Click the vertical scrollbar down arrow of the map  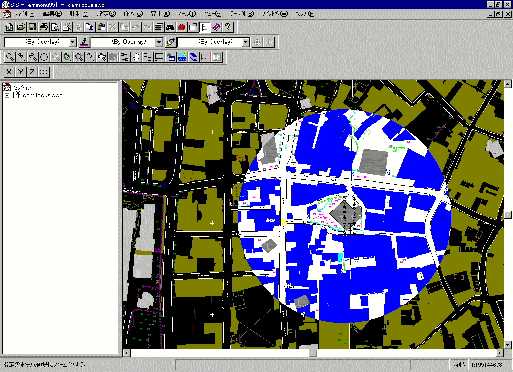[508, 344]
